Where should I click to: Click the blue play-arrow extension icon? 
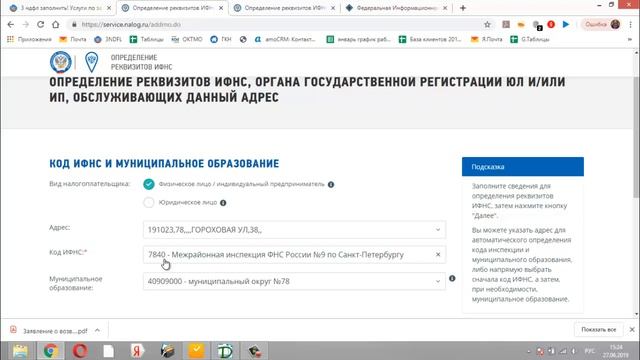(566, 24)
